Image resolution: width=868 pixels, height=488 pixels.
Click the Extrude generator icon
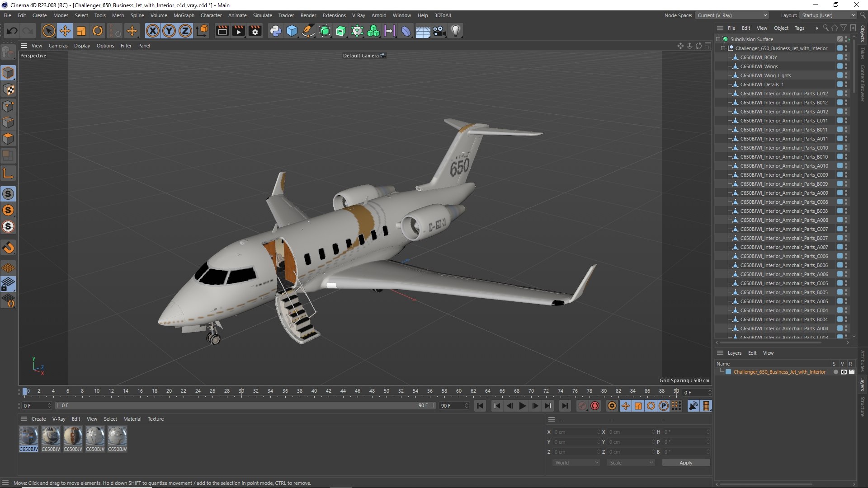pos(341,31)
